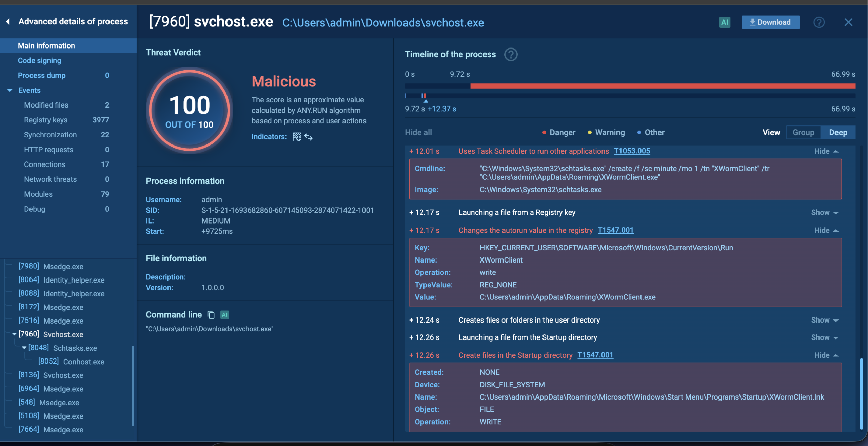Image resolution: width=868 pixels, height=446 pixels.
Task: Hide the autorun registry change details
Action: tap(826, 231)
